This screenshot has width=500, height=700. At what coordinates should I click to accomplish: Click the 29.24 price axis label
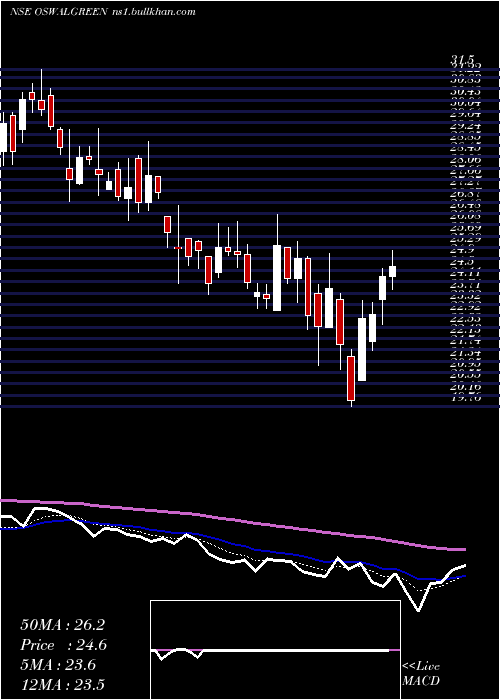(465, 126)
